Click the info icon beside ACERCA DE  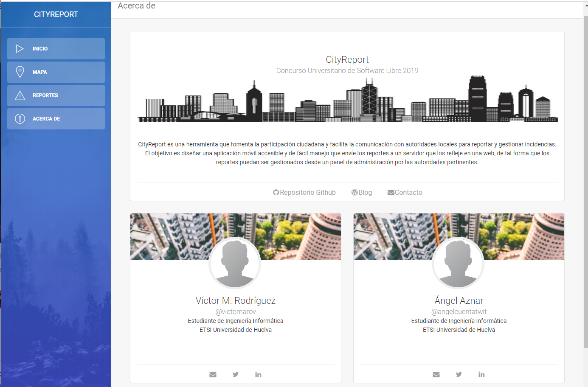[20, 118]
